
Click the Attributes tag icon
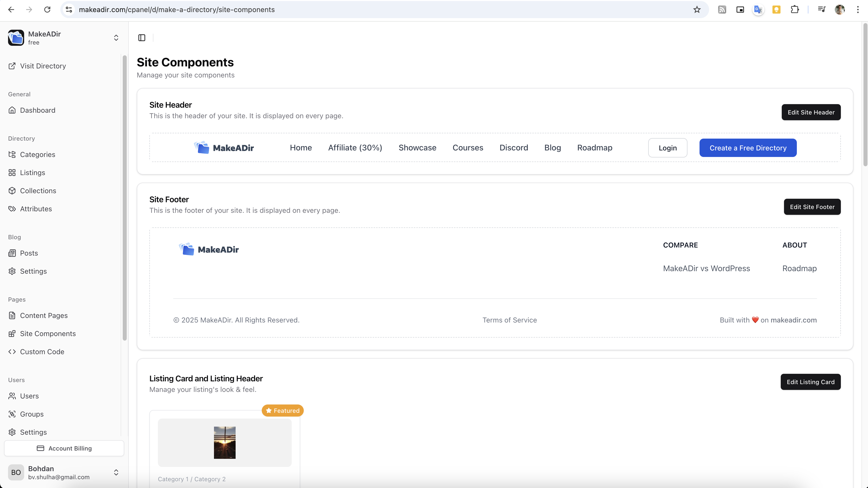click(12, 209)
